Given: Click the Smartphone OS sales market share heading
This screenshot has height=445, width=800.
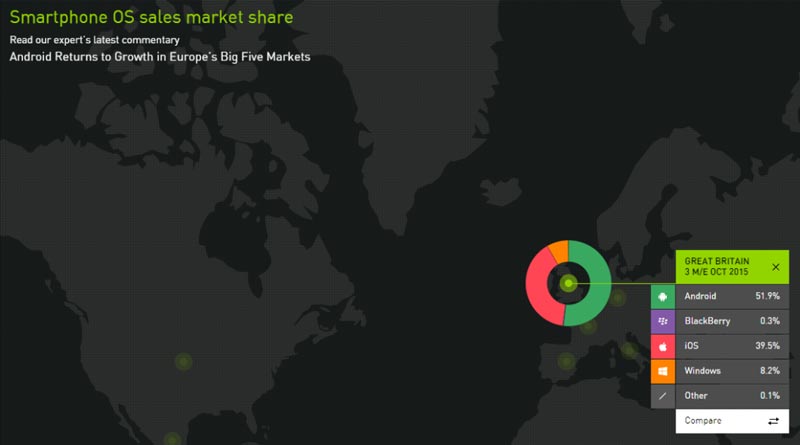Looking at the screenshot, I should pos(151,17).
